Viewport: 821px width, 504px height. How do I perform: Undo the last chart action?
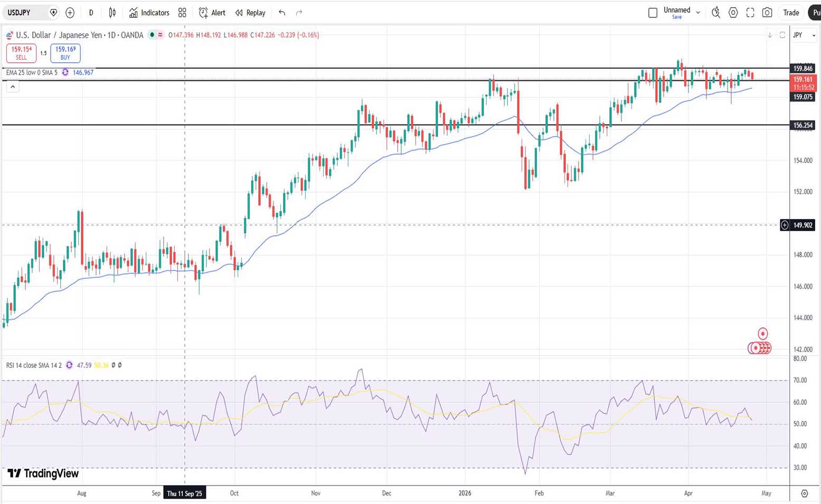[282, 13]
